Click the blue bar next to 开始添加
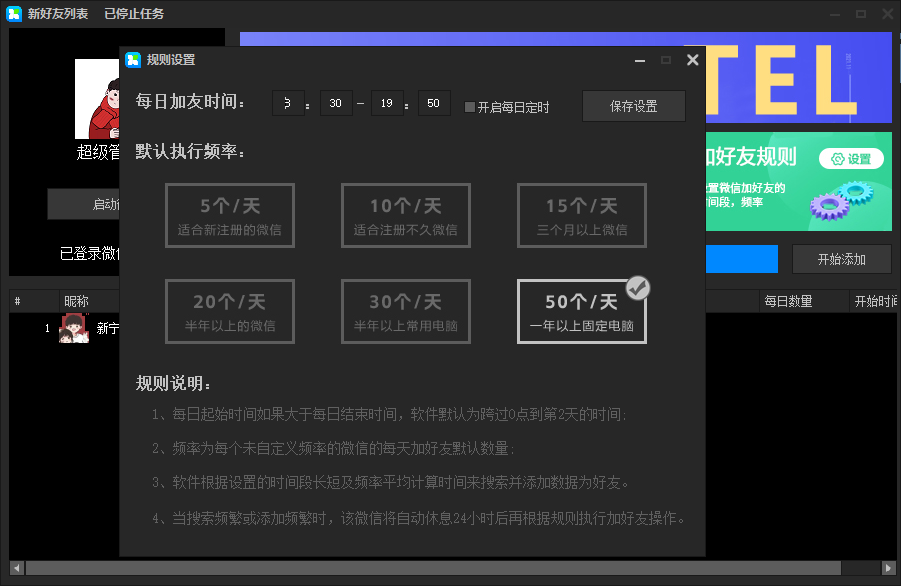This screenshot has width=901, height=586. pos(744,258)
